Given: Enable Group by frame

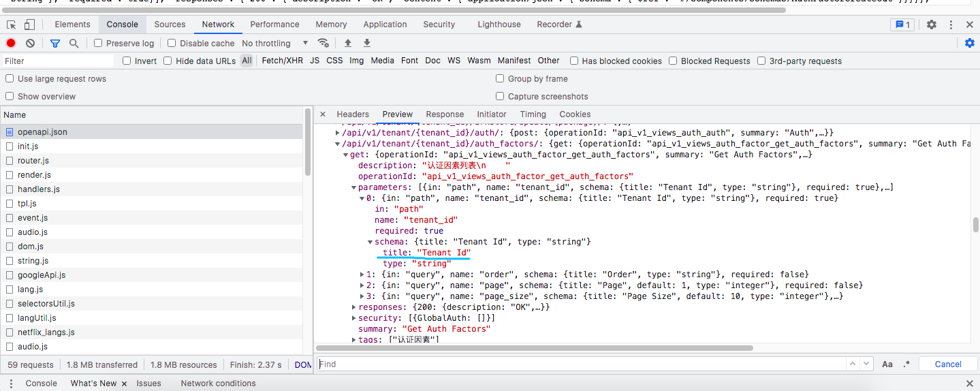Looking at the screenshot, I should (x=500, y=78).
